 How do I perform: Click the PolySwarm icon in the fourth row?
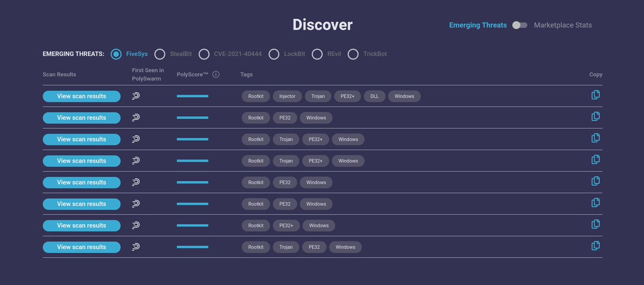[x=136, y=160]
